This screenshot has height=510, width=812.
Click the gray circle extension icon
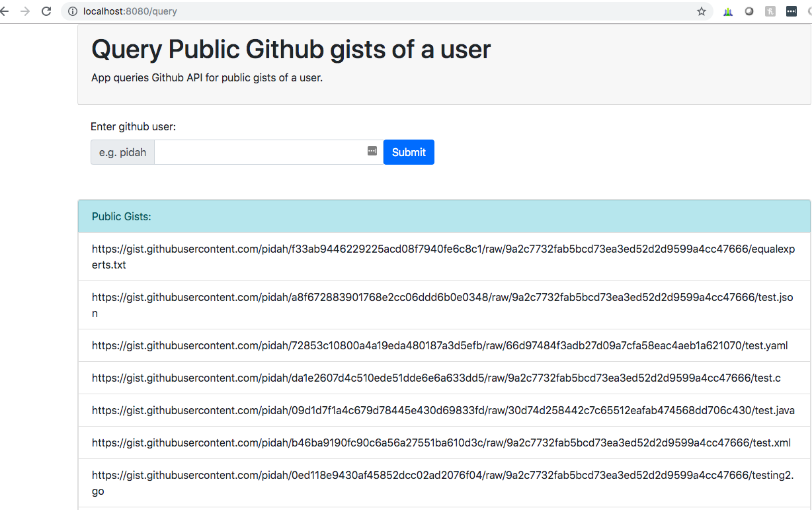[x=749, y=11]
